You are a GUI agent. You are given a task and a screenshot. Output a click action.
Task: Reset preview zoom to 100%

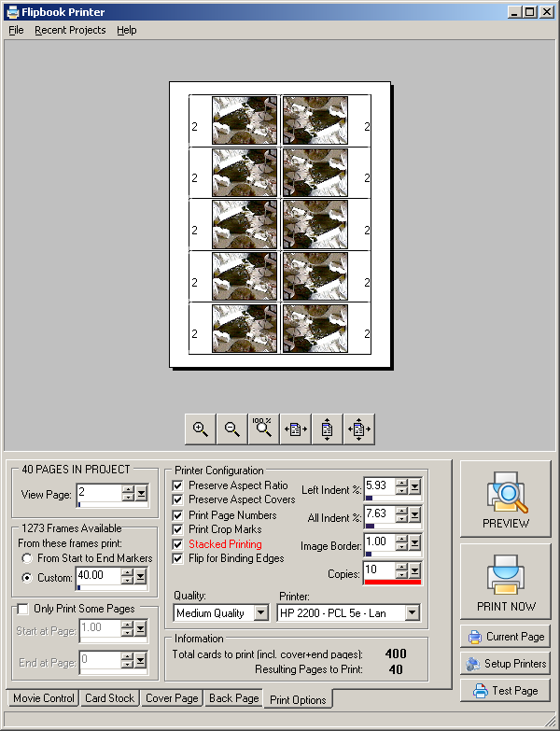[263, 429]
